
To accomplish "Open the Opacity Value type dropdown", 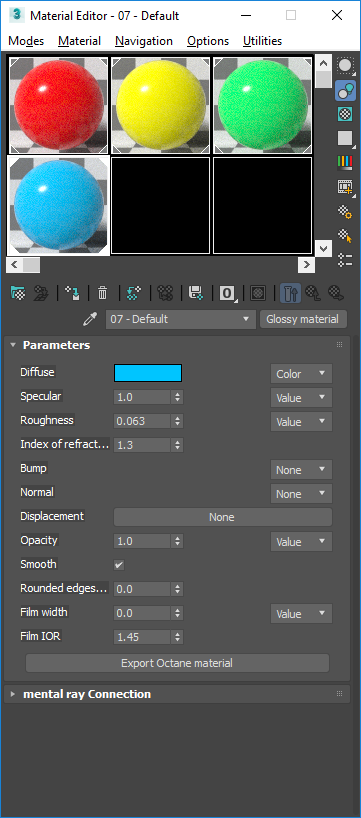I will (x=301, y=542).
